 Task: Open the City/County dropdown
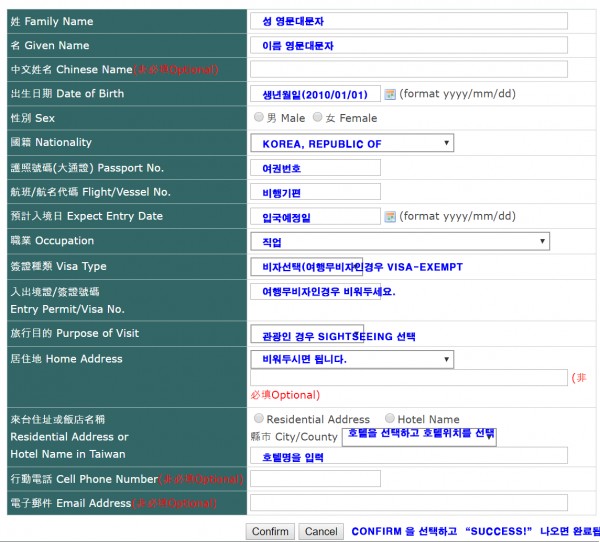point(419,437)
